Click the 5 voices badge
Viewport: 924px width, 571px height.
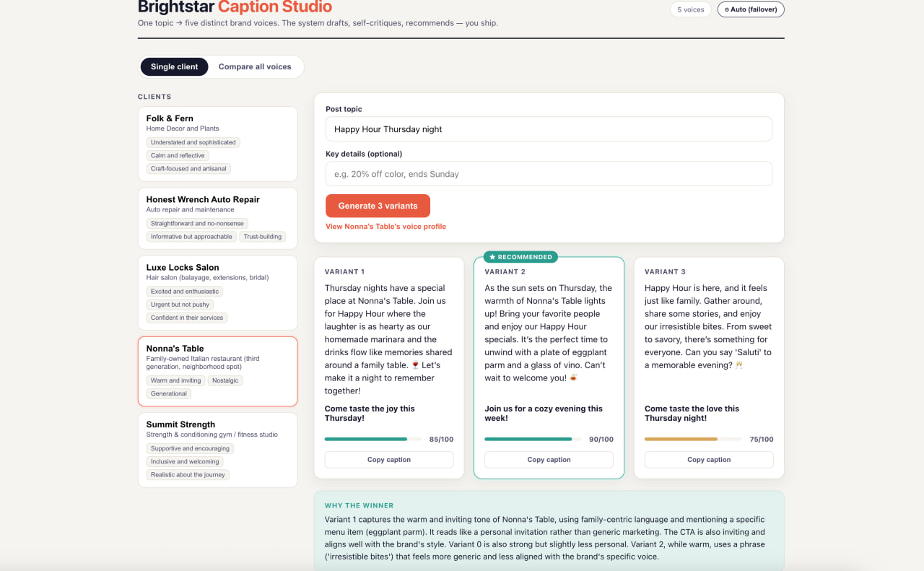[x=691, y=9]
